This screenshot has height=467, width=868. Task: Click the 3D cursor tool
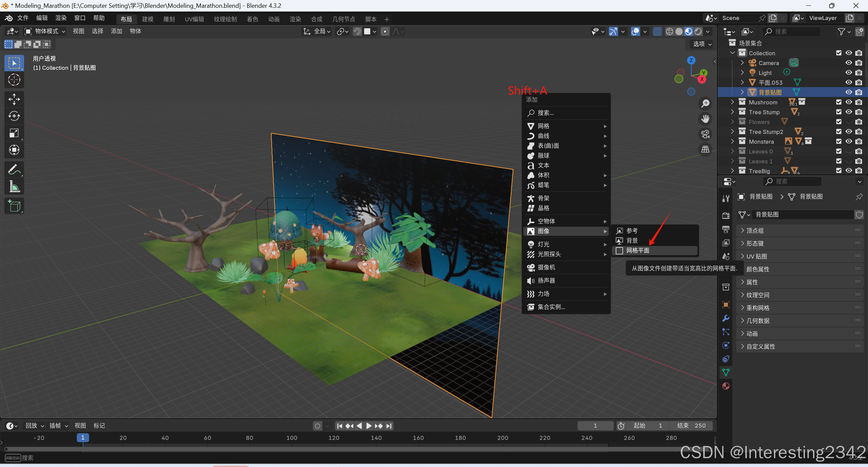point(14,80)
